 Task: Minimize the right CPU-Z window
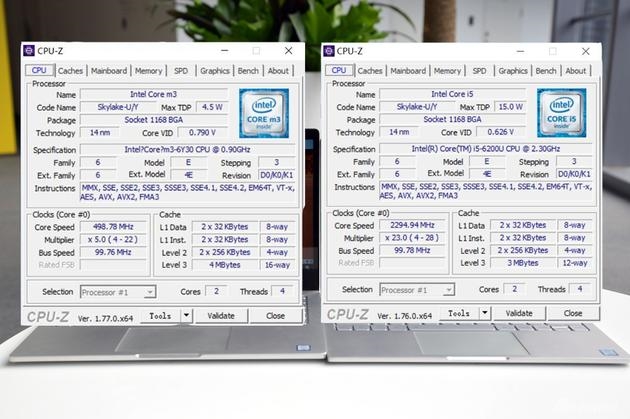[x=520, y=51]
